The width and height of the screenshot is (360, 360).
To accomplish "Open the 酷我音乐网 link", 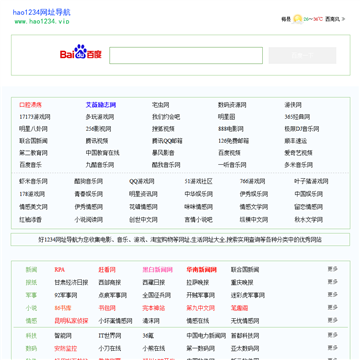I will click(x=166, y=165).
